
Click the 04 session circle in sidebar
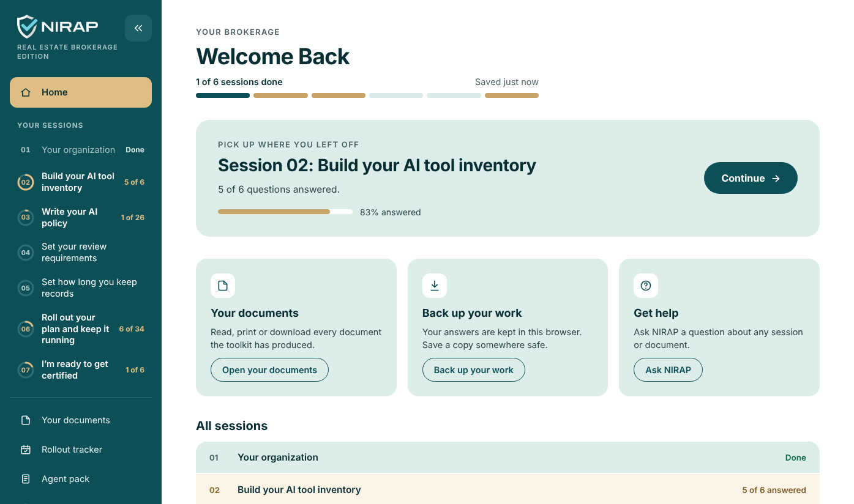[26, 253]
